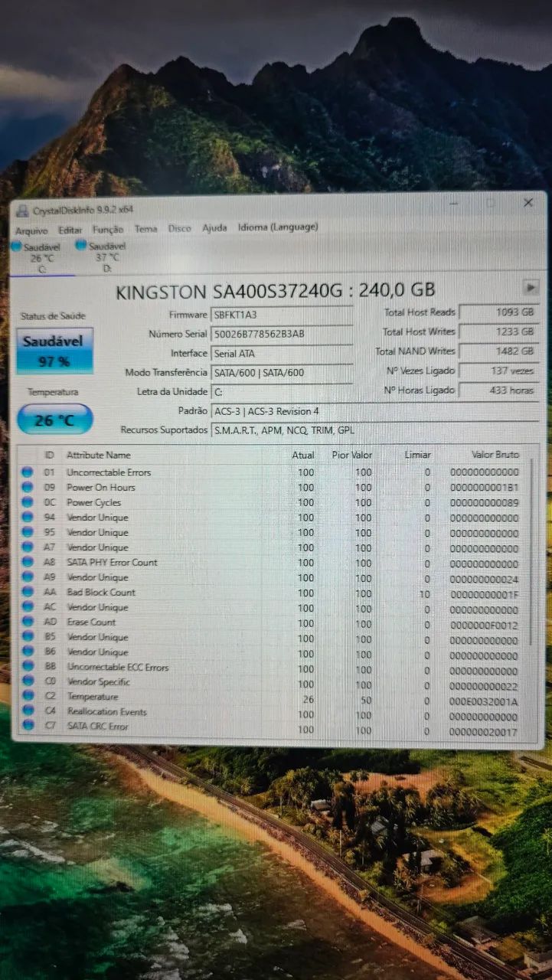Click the 26 °C temperature indicator
The image size is (552, 980).
coord(54,420)
